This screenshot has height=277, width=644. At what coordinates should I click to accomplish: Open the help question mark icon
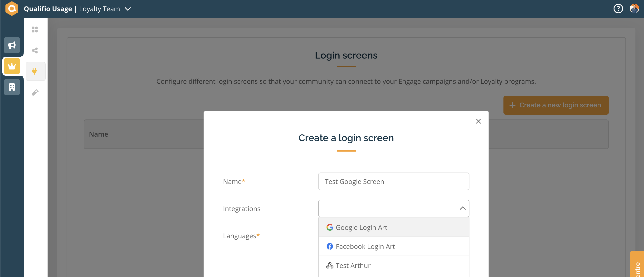pyautogui.click(x=618, y=9)
